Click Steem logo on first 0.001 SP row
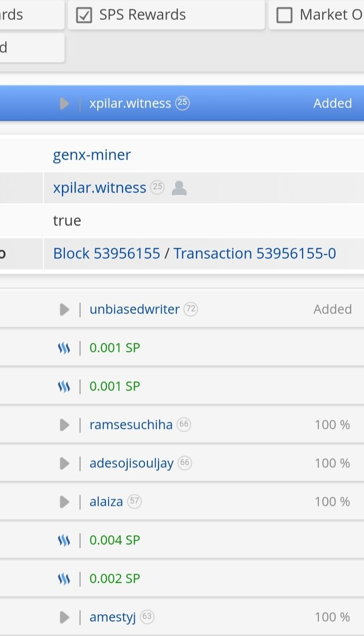364x636 pixels. coord(64,348)
